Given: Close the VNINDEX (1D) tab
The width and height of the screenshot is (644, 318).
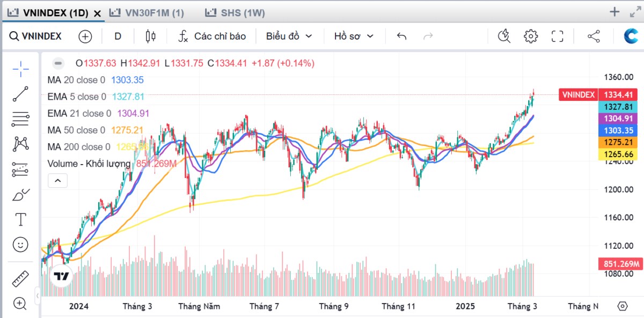Looking at the screenshot, I should click(97, 14).
